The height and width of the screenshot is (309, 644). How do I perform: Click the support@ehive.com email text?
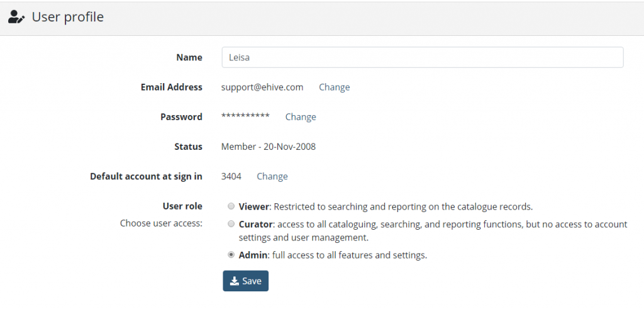pyautogui.click(x=262, y=87)
